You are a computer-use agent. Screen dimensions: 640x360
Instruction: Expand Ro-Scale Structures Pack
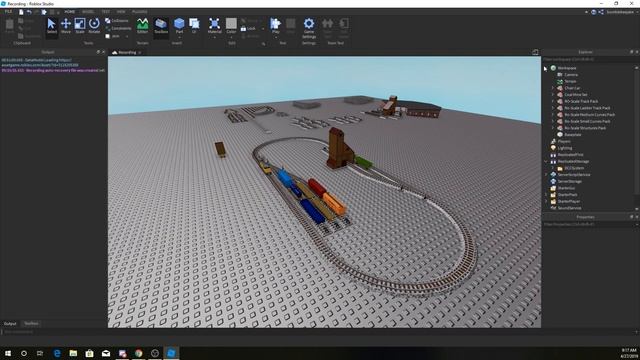click(553, 128)
